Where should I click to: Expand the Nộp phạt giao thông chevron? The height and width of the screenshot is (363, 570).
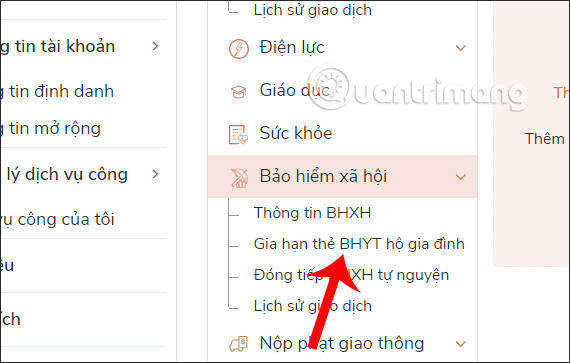click(x=461, y=344)
